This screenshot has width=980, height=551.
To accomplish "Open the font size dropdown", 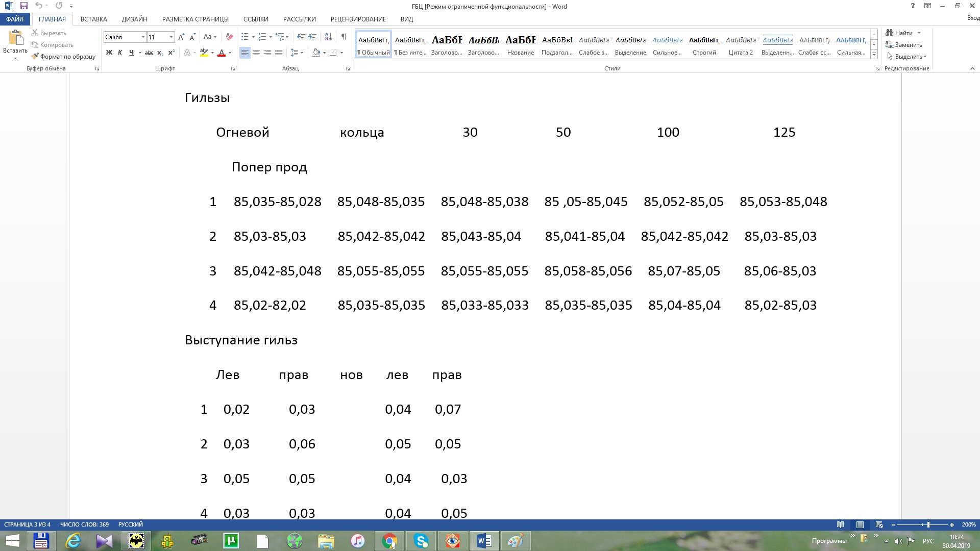I will [171, 37].
